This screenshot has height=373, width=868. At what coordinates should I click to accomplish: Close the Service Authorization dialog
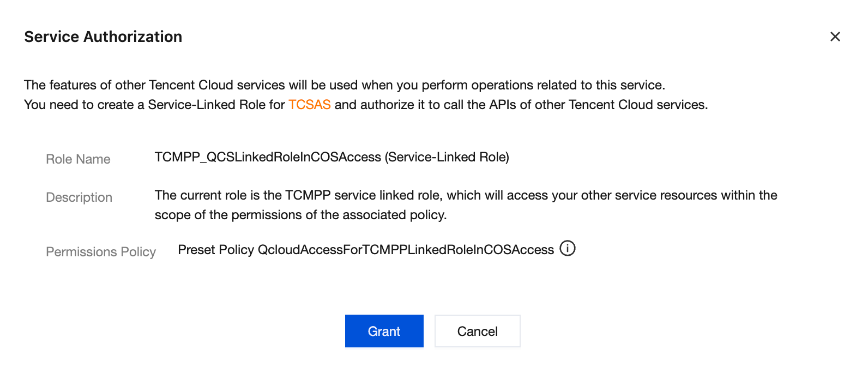click(x=835, y=37)
